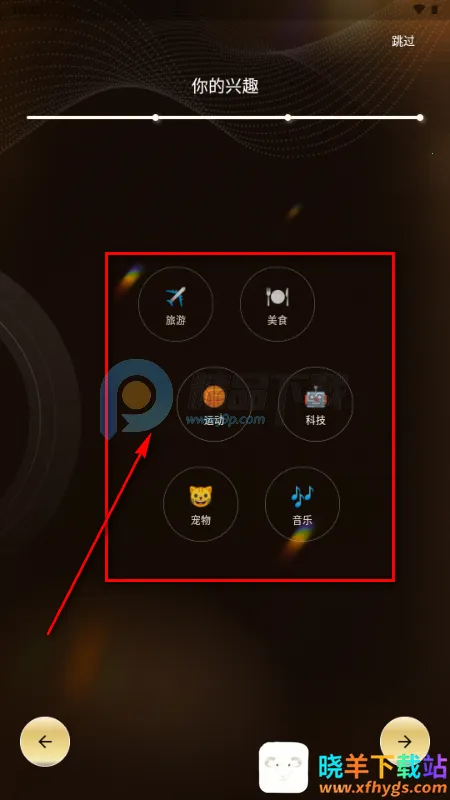Tap 跳过 to skip this step
This screenshot has height=800, width=450.
pyautogui.click(x=403, y=41)
